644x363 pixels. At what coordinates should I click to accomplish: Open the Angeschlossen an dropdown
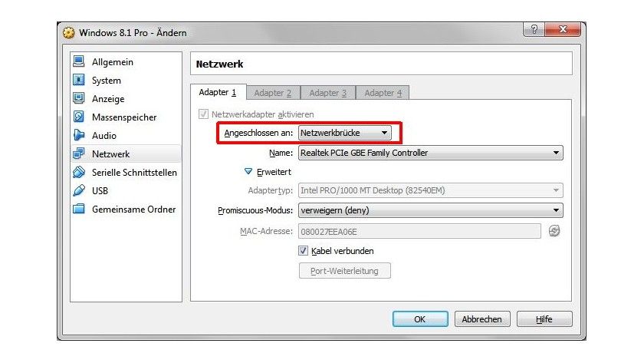(344, 133)
